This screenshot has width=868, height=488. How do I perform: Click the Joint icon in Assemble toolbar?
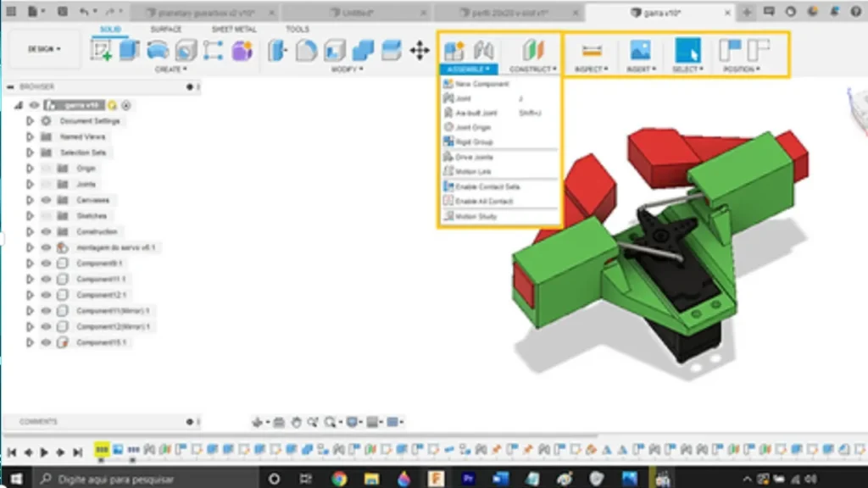484,51
